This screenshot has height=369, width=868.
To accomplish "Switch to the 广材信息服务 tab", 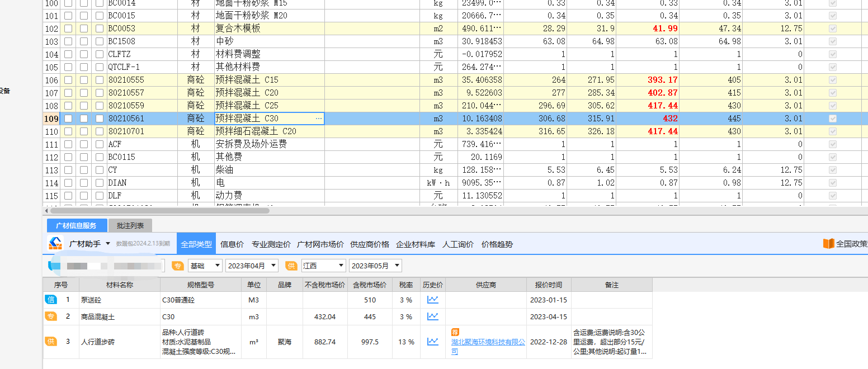I will coord(76,226).
